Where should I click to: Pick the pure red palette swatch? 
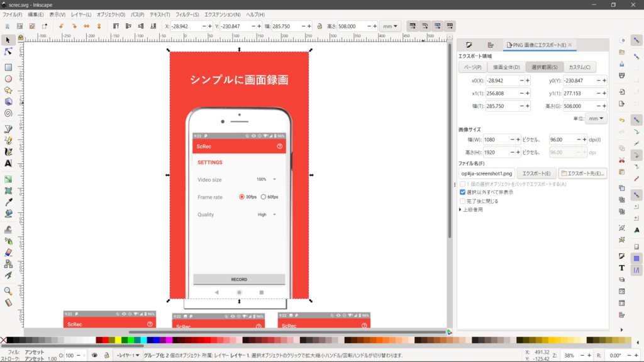(106, 340)
